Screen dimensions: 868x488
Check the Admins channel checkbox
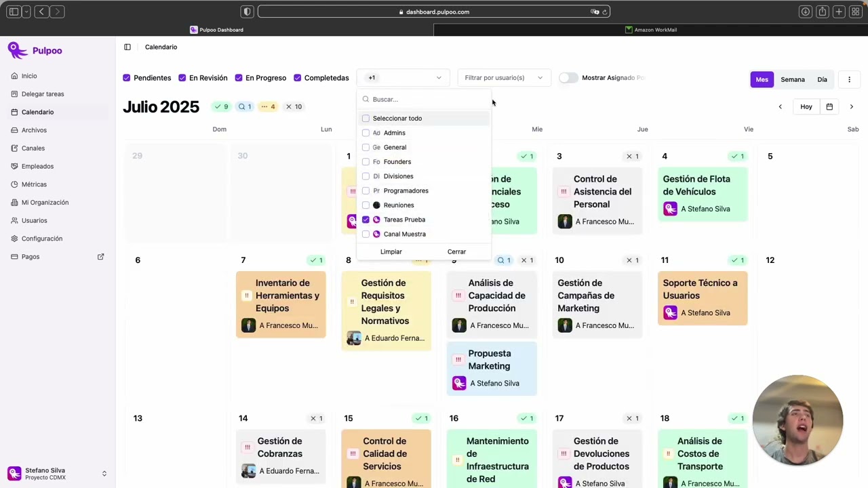coord(366,133)
